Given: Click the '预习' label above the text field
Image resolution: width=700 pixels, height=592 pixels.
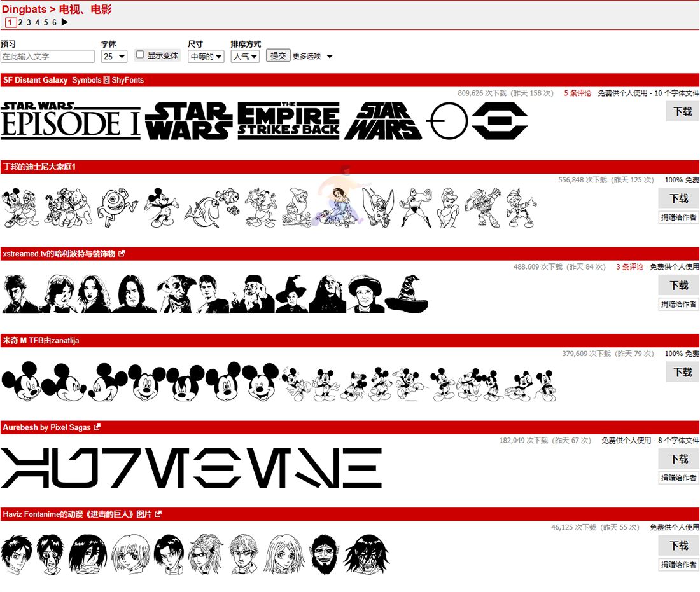Looking at the screenshot, I should (x=8, y=44).
